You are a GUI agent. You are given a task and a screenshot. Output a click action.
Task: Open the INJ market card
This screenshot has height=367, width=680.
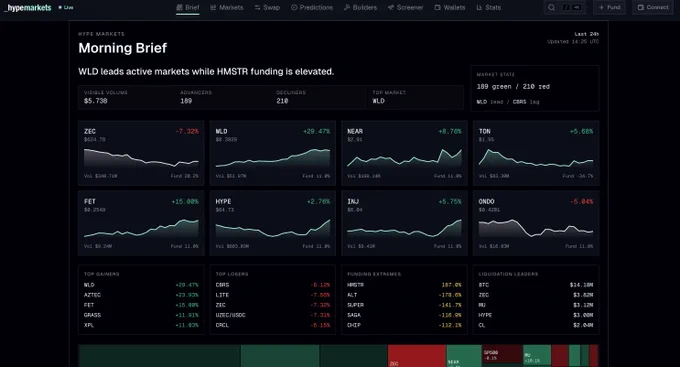point(404,223)
